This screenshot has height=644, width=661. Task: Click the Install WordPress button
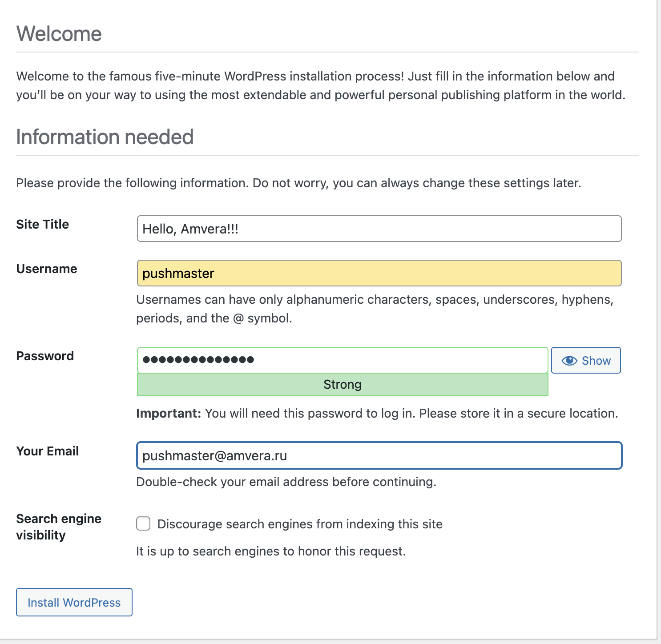click(74, 602)
